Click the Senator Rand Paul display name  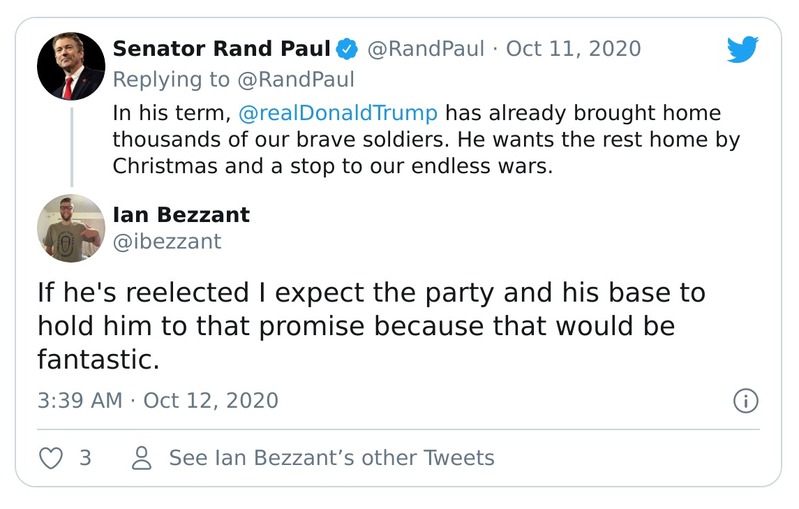pyautogui.click(x=221, y=49)
